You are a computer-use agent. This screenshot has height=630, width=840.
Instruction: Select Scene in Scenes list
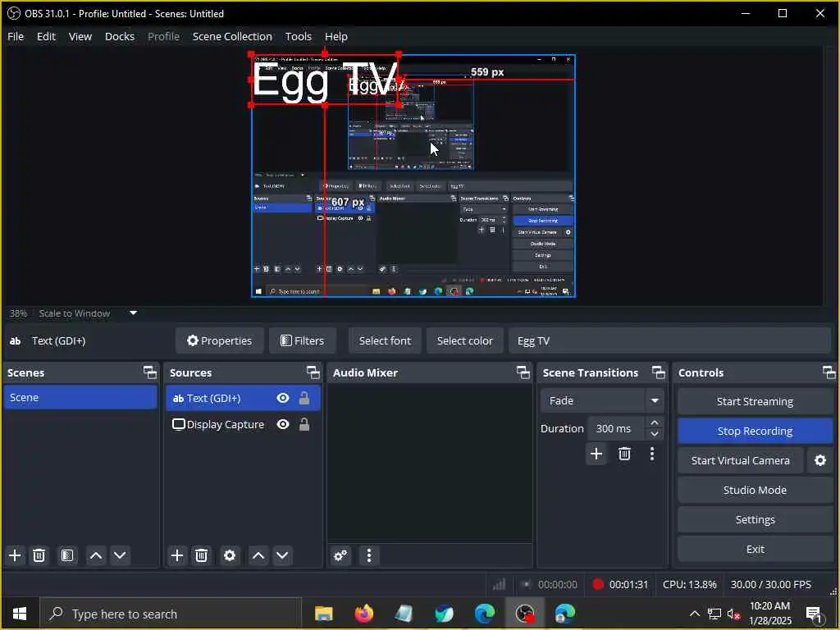pyautogui.click(x=80, y=398)
